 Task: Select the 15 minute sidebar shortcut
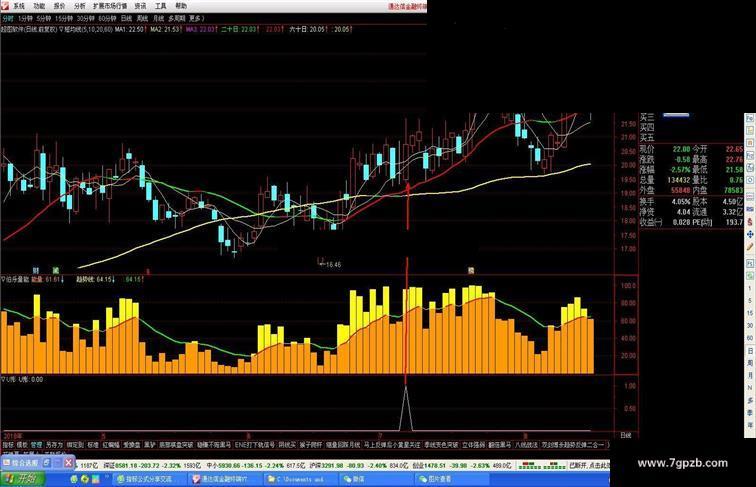pos(750,313)
